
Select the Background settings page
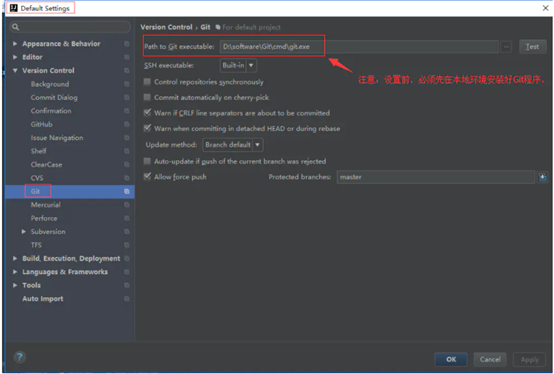click(50, 84)
